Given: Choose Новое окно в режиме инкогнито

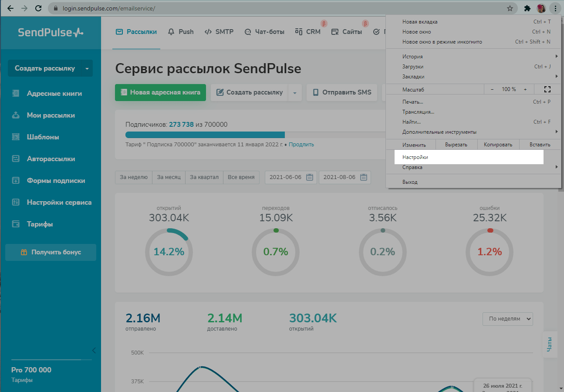Looking at the screenshot, I should point(473,42).
